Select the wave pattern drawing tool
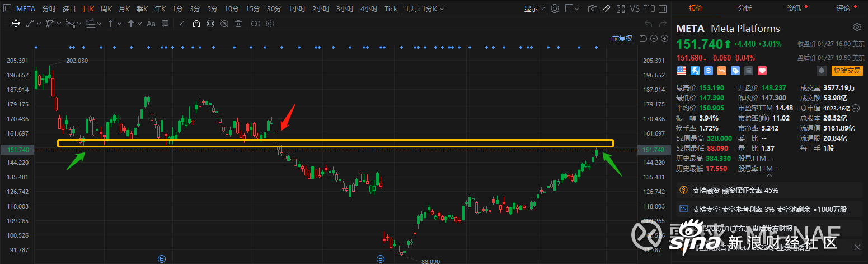Screen dimensions: 868x264 tap(70, 24)
